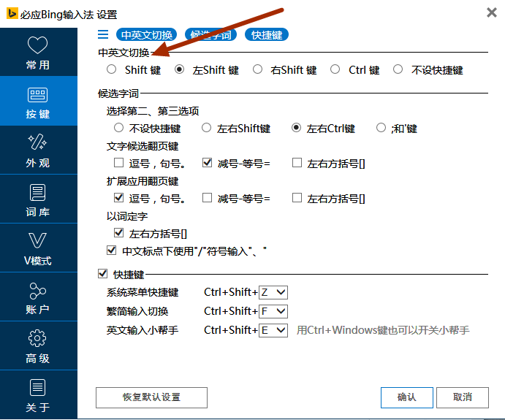Click the Bing logo in title bar
Image resolution: width=505 pixels, height=420 pixels.
click(12, 14)
